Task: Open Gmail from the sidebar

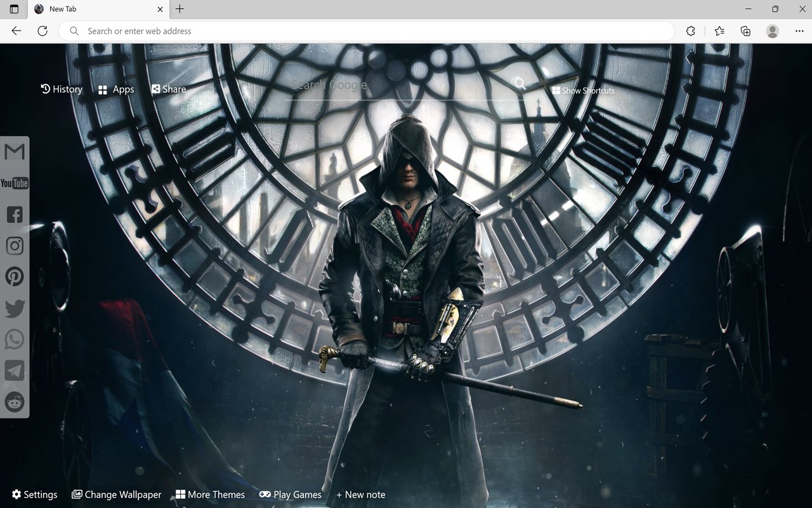Action: pos(15,152)
